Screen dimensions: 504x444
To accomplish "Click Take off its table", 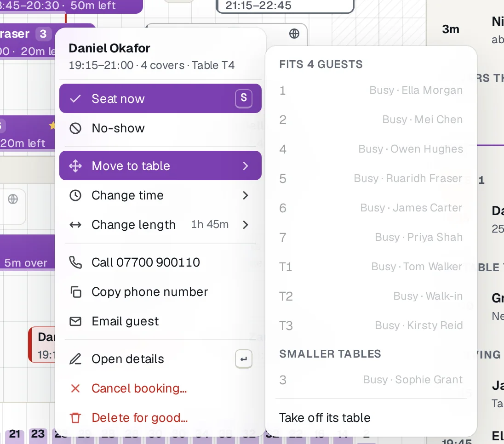I will 371,418.
